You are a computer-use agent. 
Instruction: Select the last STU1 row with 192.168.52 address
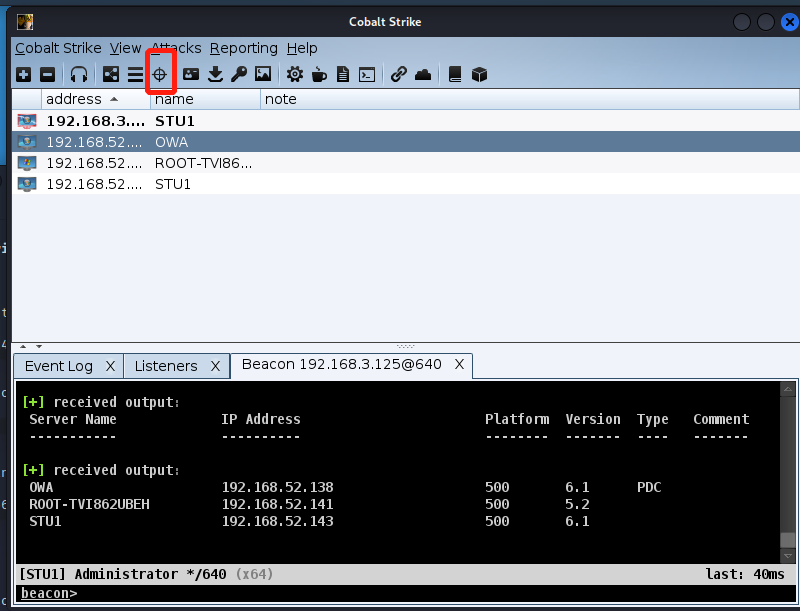(x=406, y=184)
